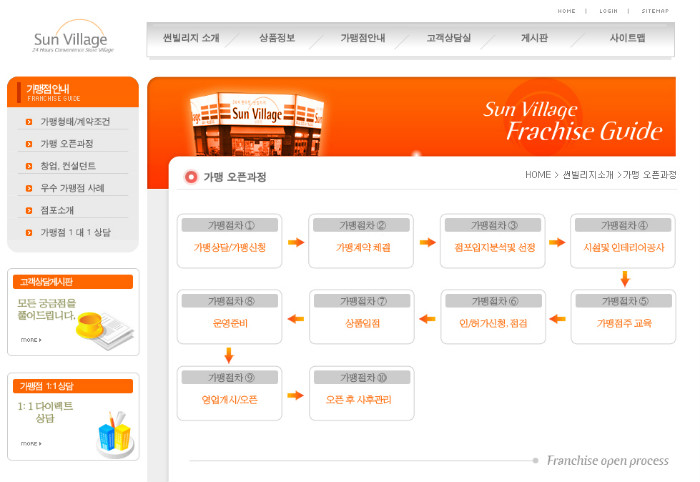Click the red circle icon beside 가맹 오픈과정
700x482 pixels.
191,177
